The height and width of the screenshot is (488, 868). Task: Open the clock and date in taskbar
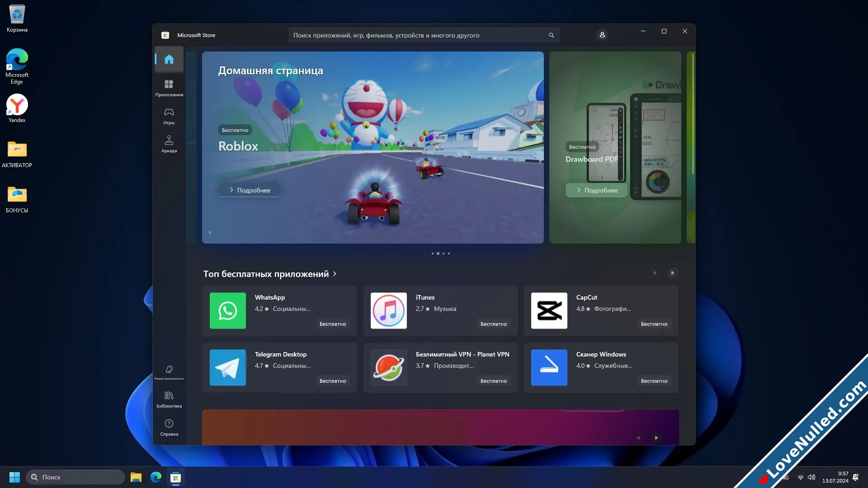835,477
